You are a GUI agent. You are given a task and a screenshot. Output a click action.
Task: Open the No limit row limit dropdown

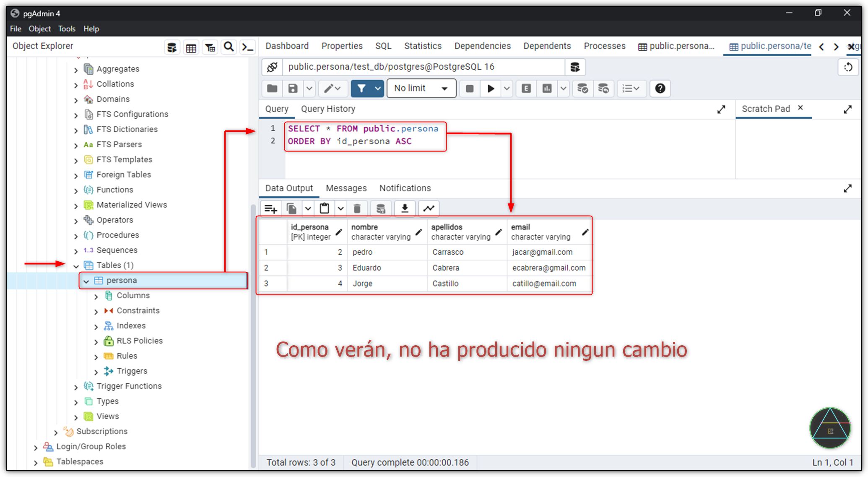(x=421, y=89)
